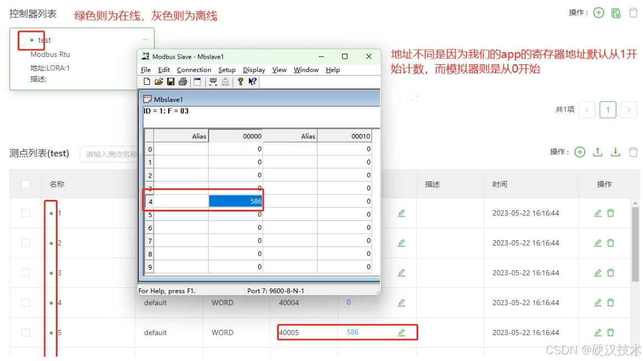The width and height of the screenshot is (644, 361).
Task: Edit row 4 using the rightmost pencil
Action: click(x=598, y=303)
